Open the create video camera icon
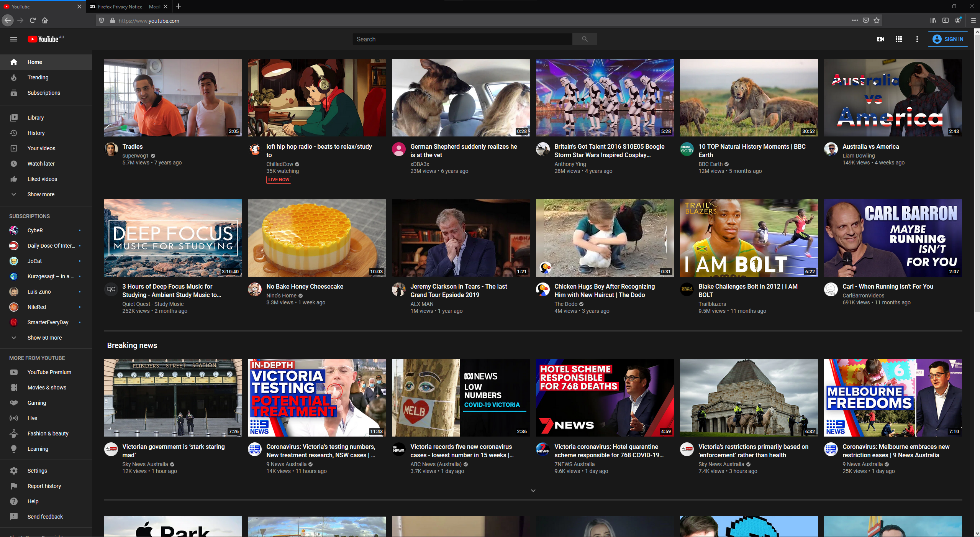Image resolution: width=980 pixels, height=537 pixels. [x=880, y=39]
